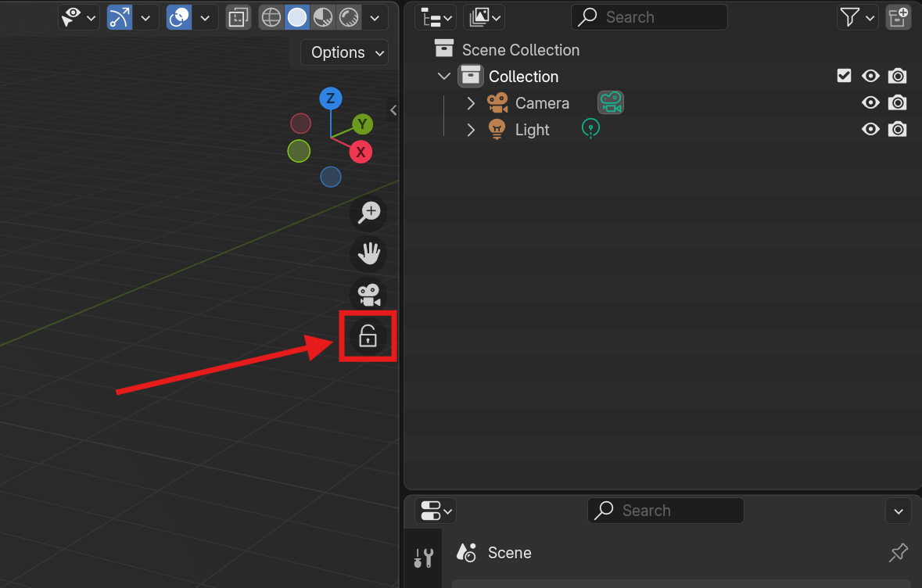Hide Camera in viewport via eye icon
The height and width of the screenshot is (588, 922).
[x=870, y=102]
